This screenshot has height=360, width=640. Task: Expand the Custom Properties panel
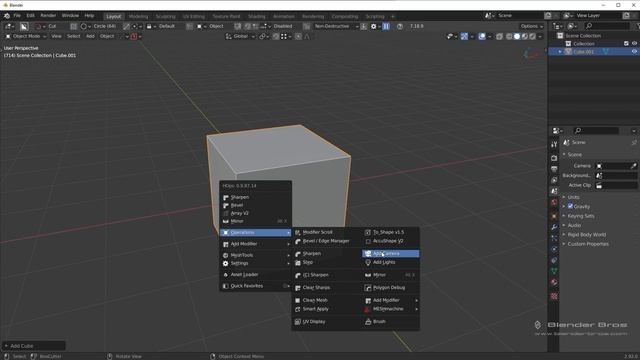pyautogui.click(x=587, y=244)
